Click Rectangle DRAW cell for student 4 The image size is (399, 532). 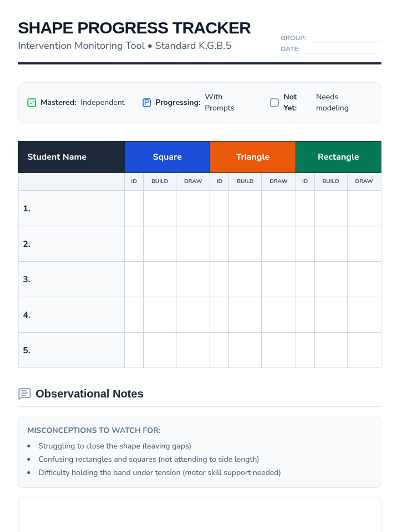(x=364, y=315)
